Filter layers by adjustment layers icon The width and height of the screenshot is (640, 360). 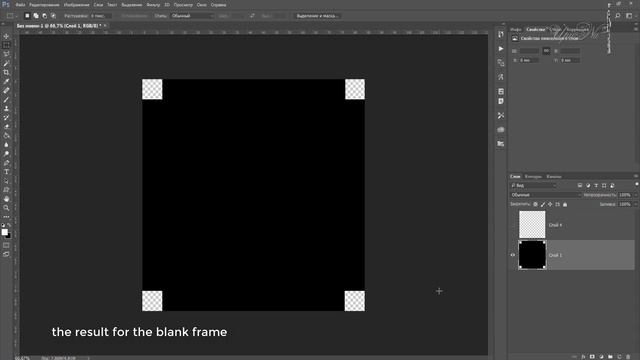pos(588,186)
